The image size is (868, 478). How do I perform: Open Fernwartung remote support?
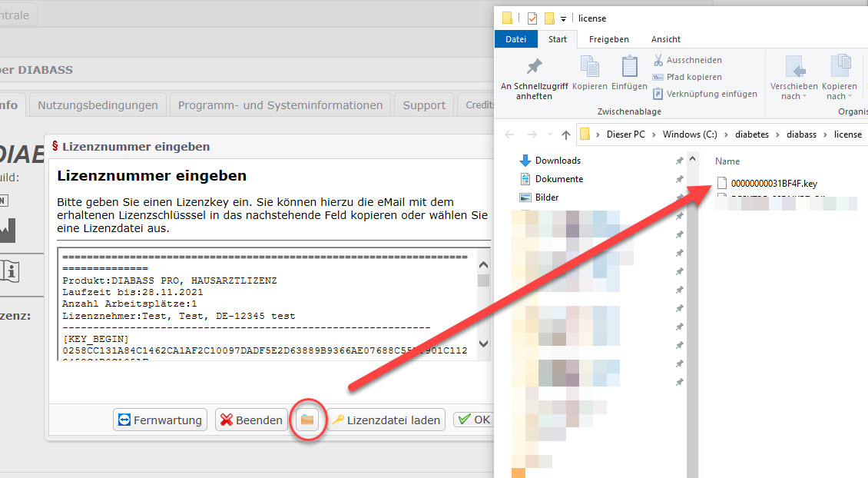[x=160, y=420]
